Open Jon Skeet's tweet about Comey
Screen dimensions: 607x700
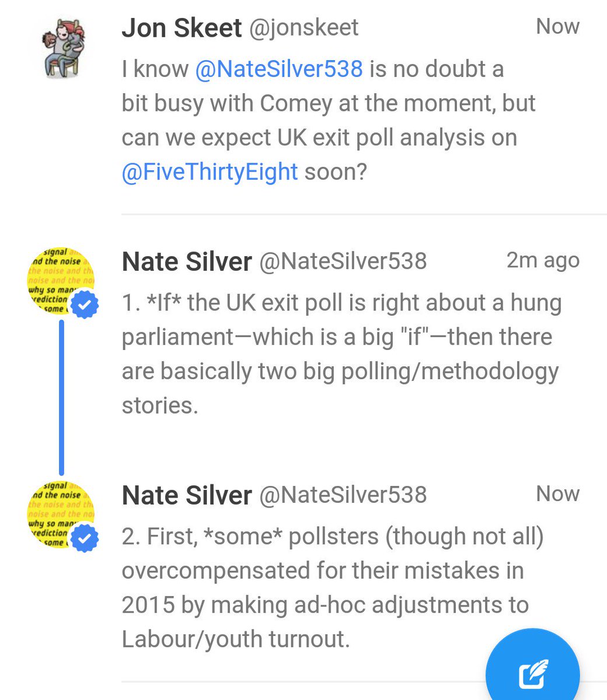pyautogui.click(x=329, y=121)
